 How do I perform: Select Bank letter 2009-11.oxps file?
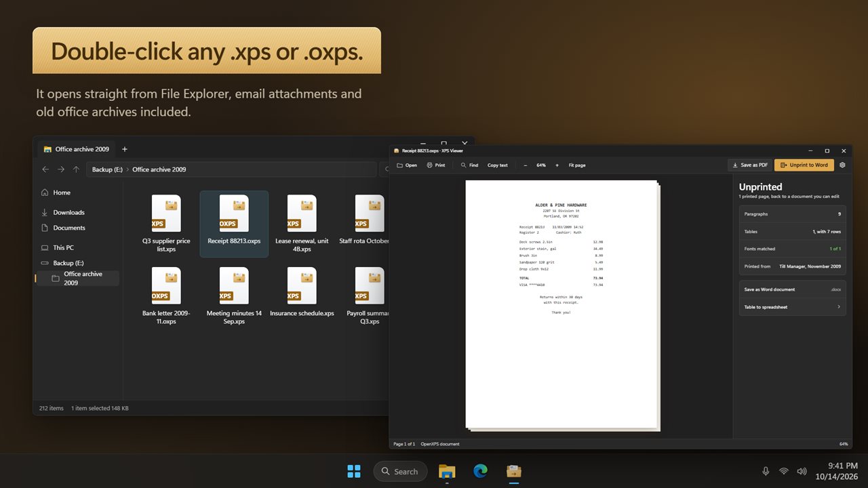click(166, 296)
